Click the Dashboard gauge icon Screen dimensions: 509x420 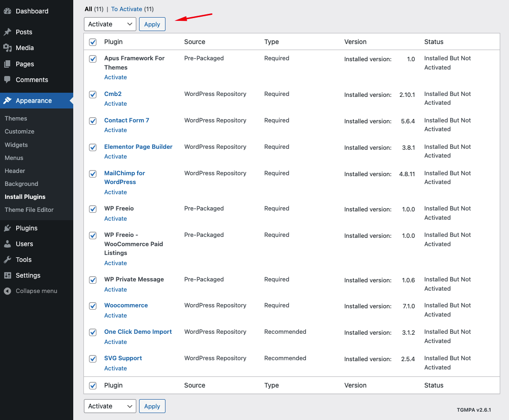(7, 11)
